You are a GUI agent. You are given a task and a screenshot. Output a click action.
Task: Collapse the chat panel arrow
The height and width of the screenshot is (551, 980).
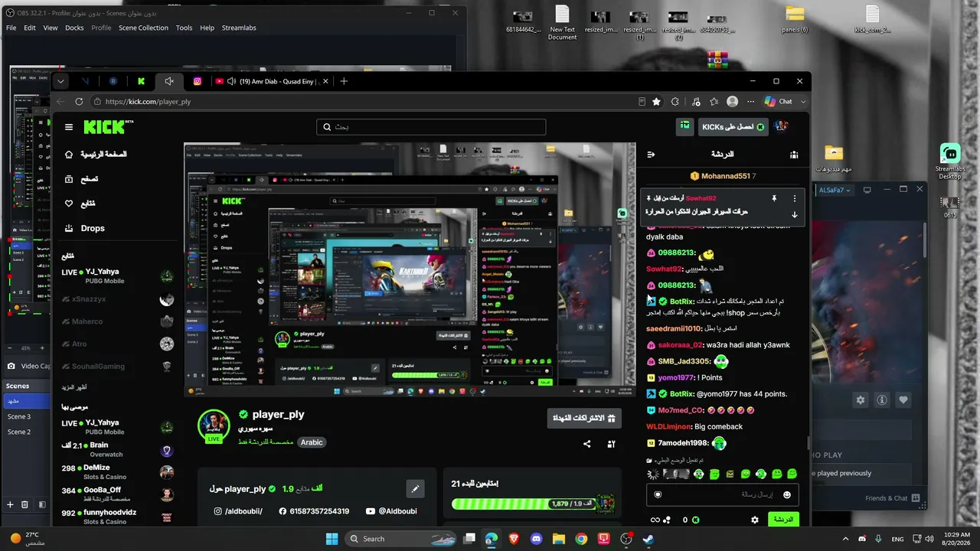pyautogui.click(x=651, y=155)
